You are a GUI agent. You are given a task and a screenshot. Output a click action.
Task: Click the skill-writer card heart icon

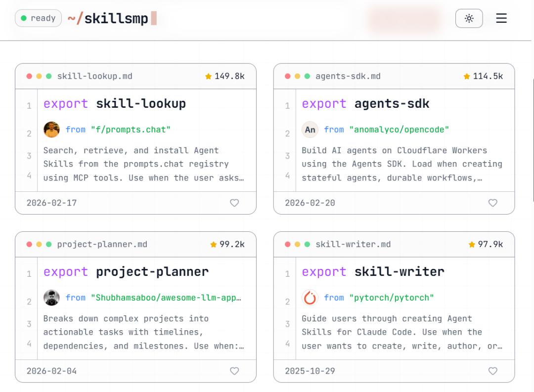(492, 371)
